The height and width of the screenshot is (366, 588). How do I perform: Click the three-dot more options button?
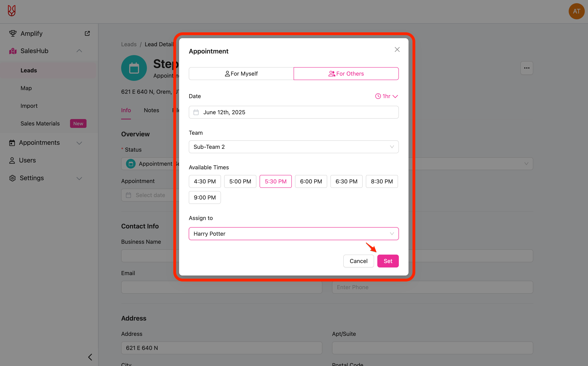(526, 68)
